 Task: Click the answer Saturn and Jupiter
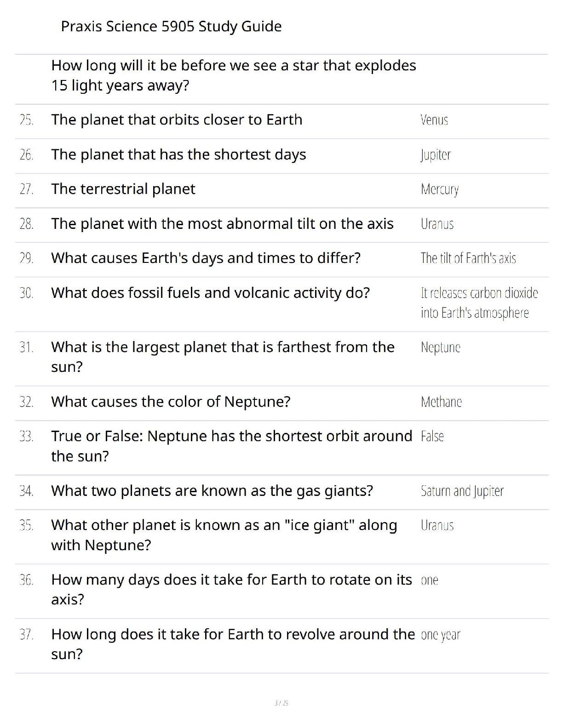tap(462, 491)
